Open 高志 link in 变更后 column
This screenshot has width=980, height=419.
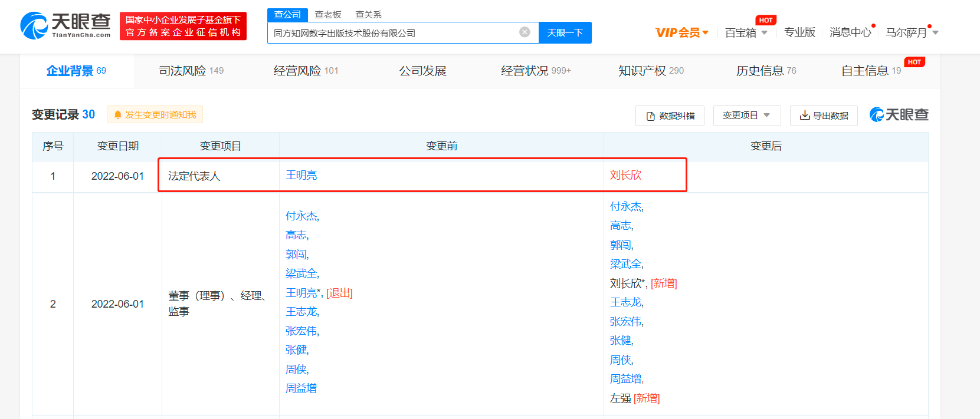click(x=621, y=226)
